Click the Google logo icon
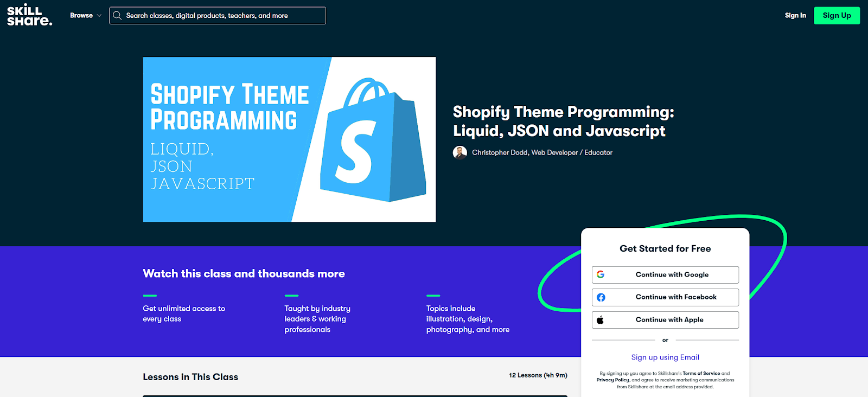The height and width of the screenshot is (397, 868). pyautogui.click(x=601, y=274)
